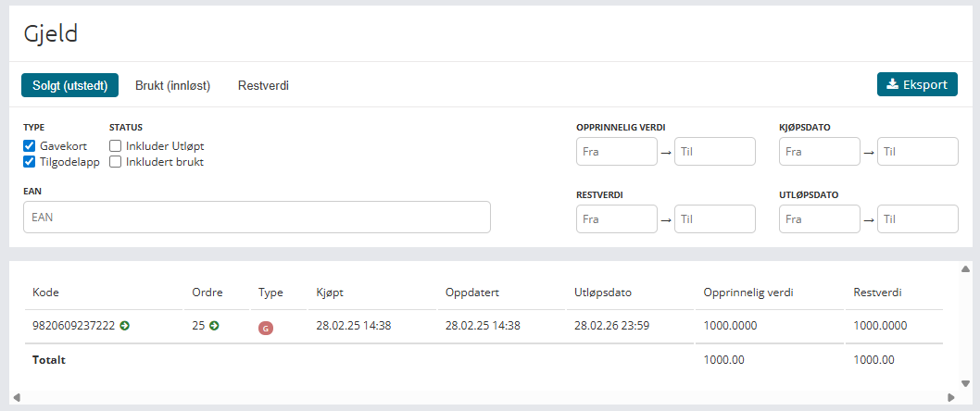Image resolution: width=980 pixels, height=411 pixels.
Task: Switch to Brukt (innløst) tab
Action: 173,85
